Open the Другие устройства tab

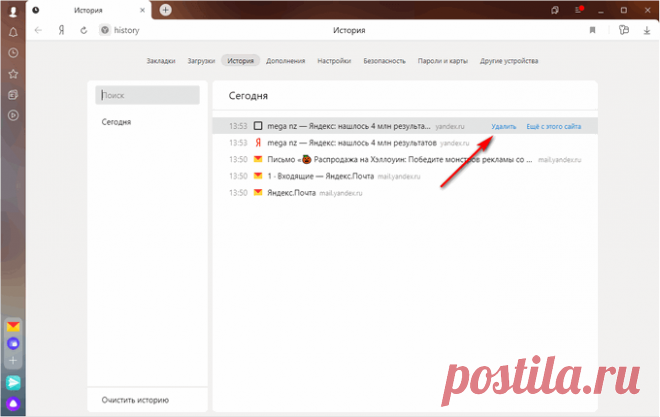coord(509,61)
